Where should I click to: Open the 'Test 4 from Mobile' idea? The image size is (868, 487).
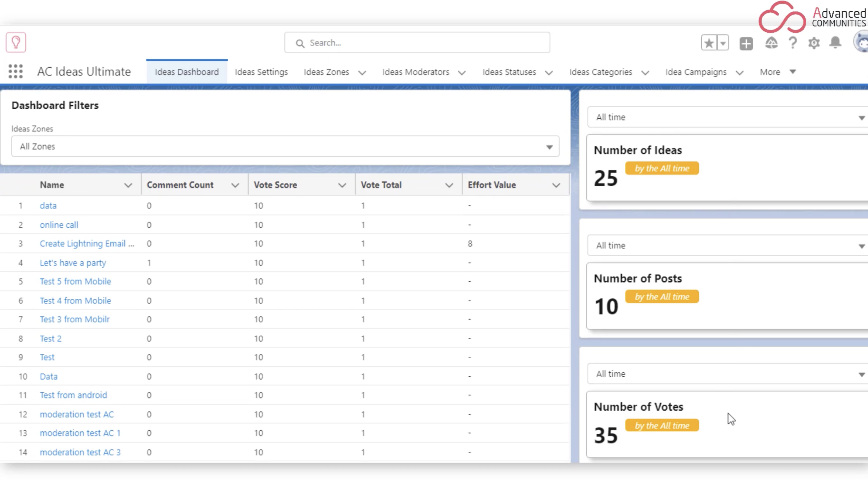pyautogui.click(x=75, y=301)
